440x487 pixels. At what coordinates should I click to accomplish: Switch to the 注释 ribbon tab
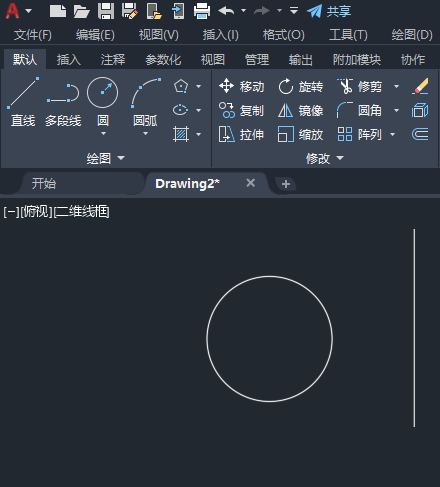(x=113, y=60)
